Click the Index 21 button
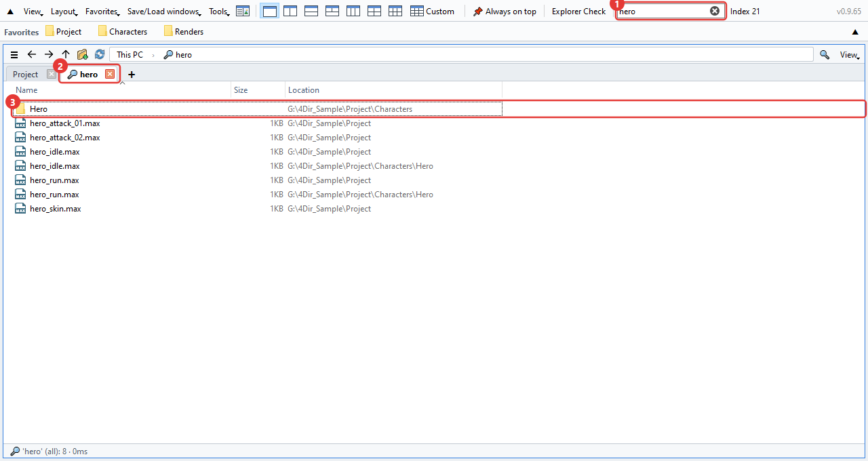 click(745, 12)
